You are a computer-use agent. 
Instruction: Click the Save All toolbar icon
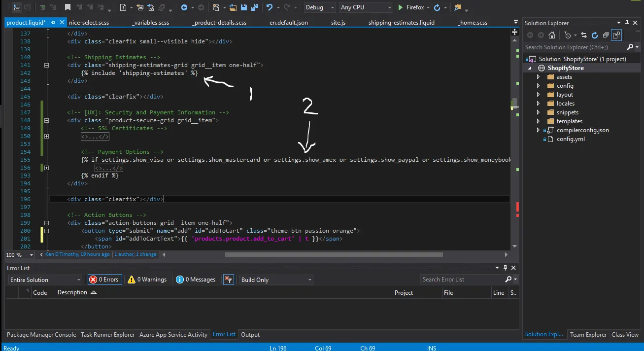[x=255, y=7]
